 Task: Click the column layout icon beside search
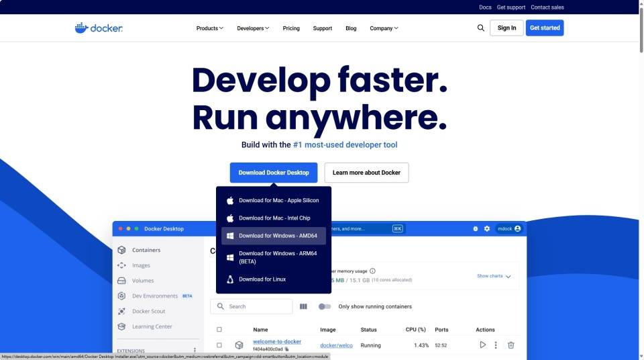[303, 307]
